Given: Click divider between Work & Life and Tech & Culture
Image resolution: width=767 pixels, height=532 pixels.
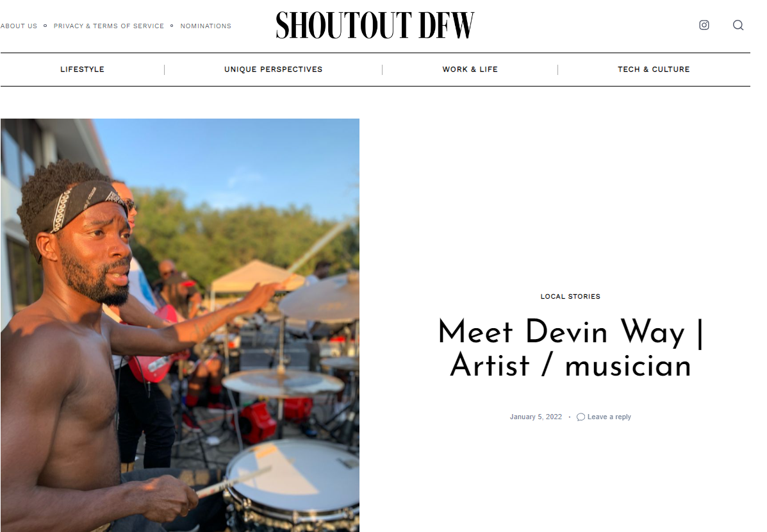Looking at the screenshot, I should click(557, 69).
